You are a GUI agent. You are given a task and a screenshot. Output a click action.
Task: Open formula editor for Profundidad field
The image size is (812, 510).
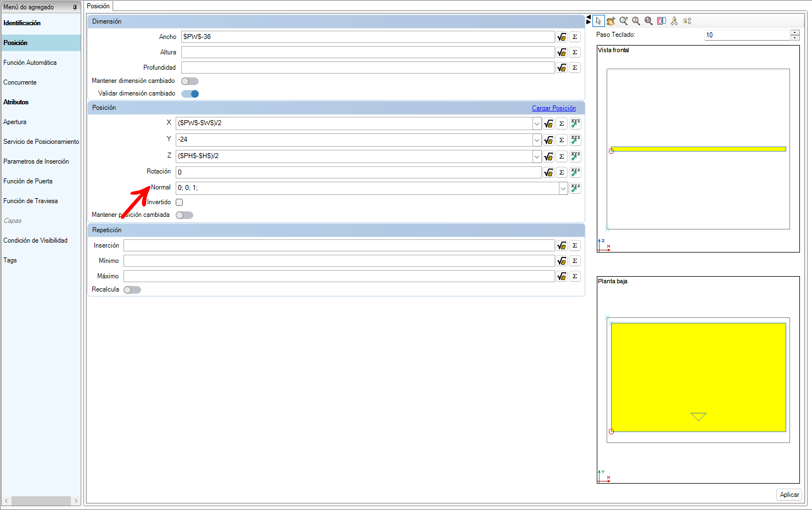[x=562, y=68]
